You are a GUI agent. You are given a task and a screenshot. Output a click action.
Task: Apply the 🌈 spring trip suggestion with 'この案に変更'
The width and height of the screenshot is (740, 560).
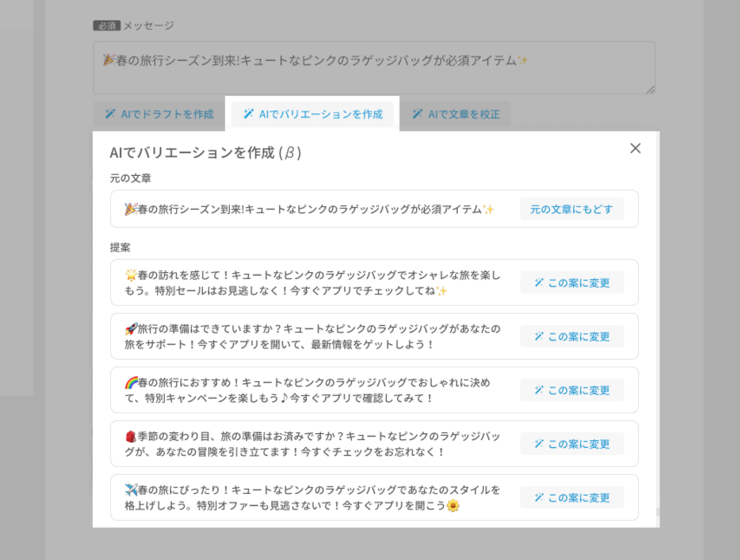pos(572,390)
